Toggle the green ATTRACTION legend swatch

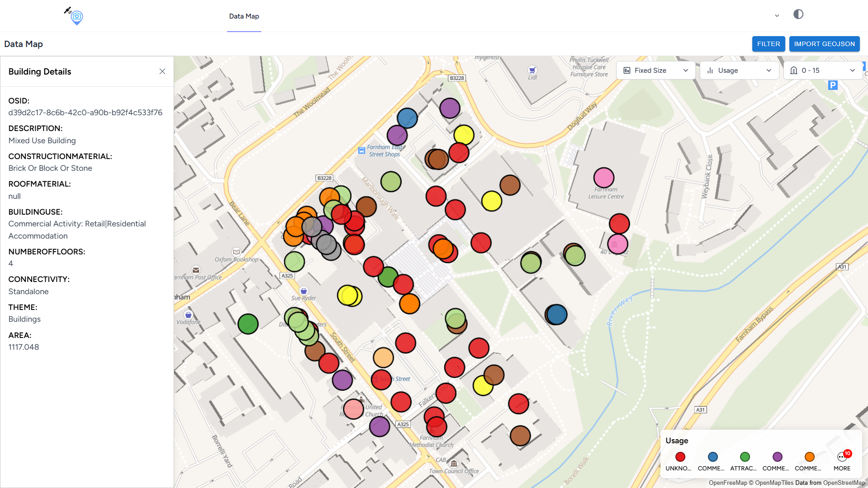point(745,457)
